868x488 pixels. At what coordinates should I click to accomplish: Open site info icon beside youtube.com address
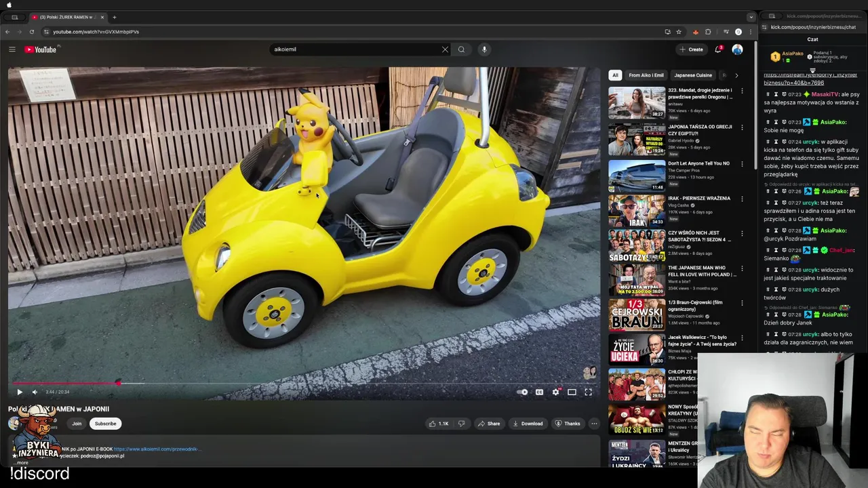coord(46,32)
